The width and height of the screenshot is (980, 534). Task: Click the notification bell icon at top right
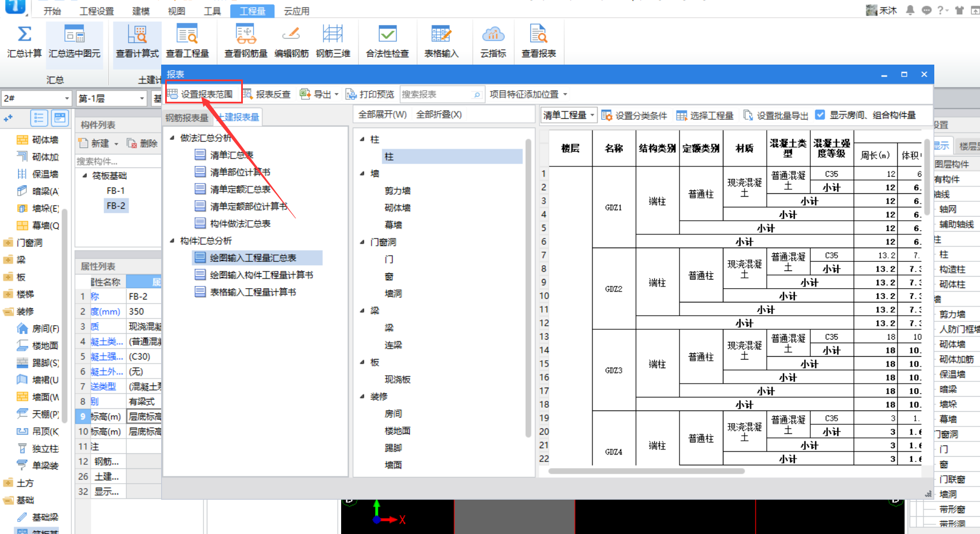910,10
